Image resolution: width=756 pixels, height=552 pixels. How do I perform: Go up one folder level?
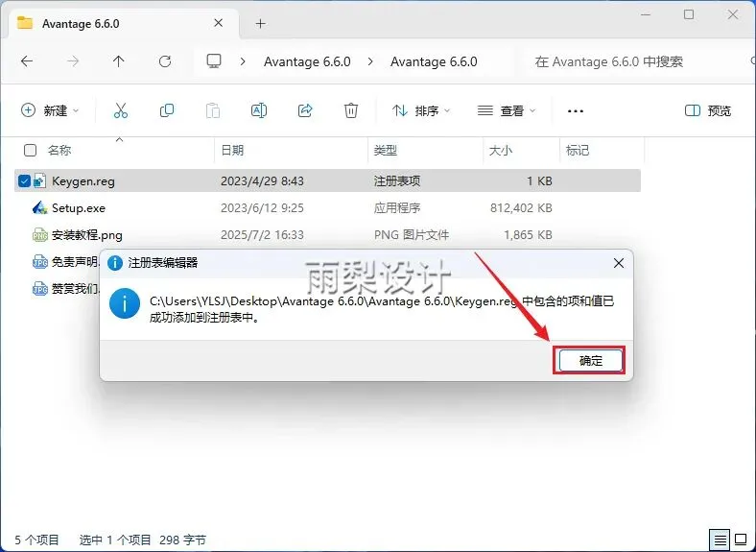(x=119, y=61)
